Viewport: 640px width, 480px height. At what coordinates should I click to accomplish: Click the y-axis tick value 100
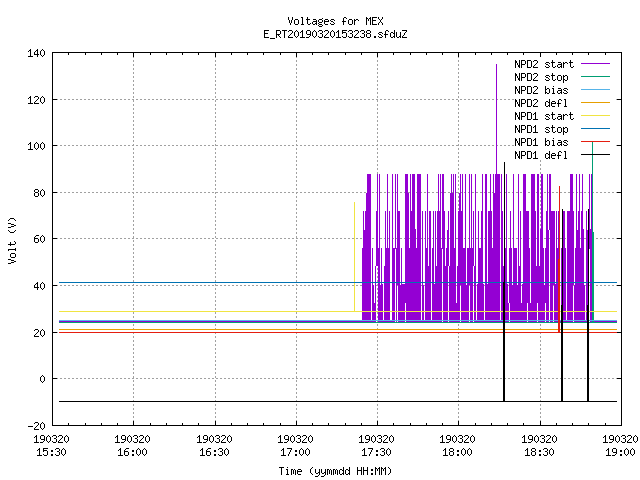coord(36,146)
